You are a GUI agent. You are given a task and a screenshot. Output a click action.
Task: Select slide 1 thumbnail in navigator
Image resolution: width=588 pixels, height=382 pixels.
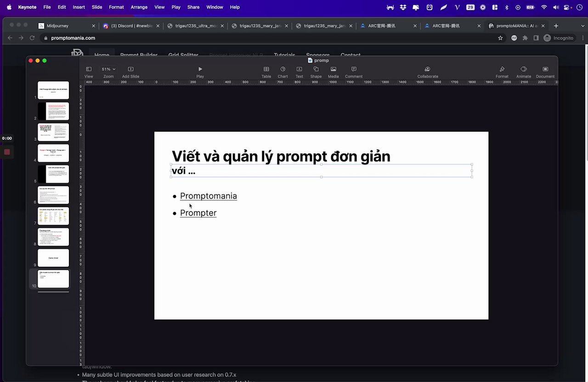(x=53, y=90)
